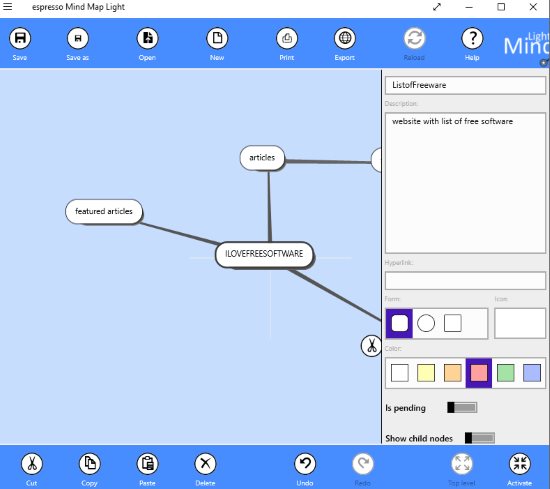Toggle the Show child nodes switch
550x489 pixels.
click(479, 438)
